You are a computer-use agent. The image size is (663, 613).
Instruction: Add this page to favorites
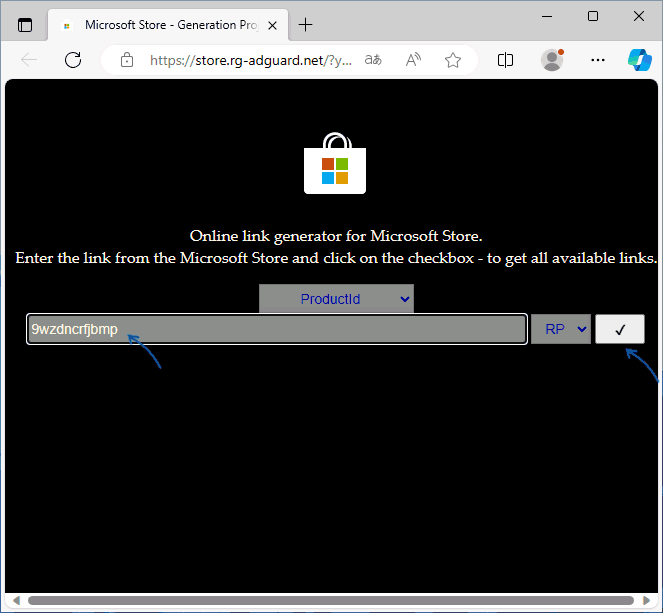click(453, 60)
